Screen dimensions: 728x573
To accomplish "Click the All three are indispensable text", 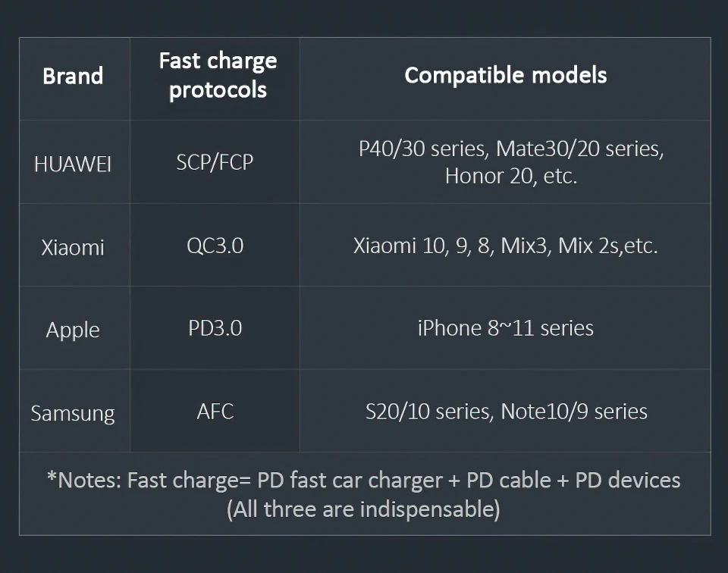I will [x=363, y=509].
